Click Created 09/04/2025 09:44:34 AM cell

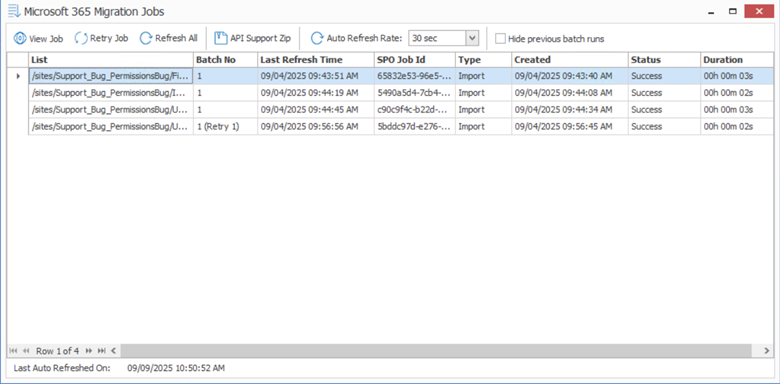tap(570, 110)
